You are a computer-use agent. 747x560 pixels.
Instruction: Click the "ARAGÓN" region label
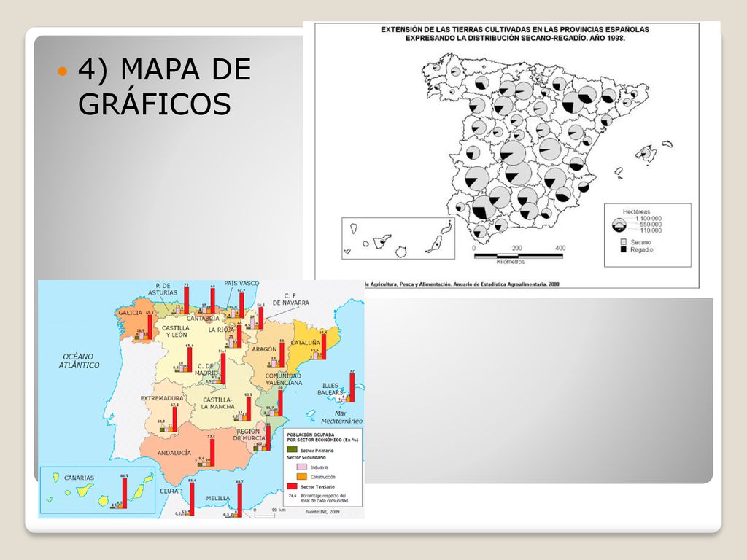(x=264, y=349)
